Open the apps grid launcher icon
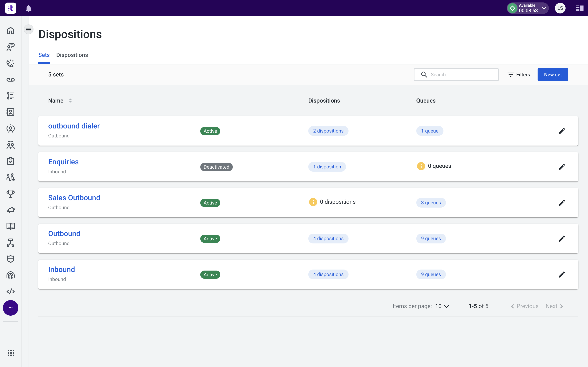The image size is (588, 367). point(11,353)
